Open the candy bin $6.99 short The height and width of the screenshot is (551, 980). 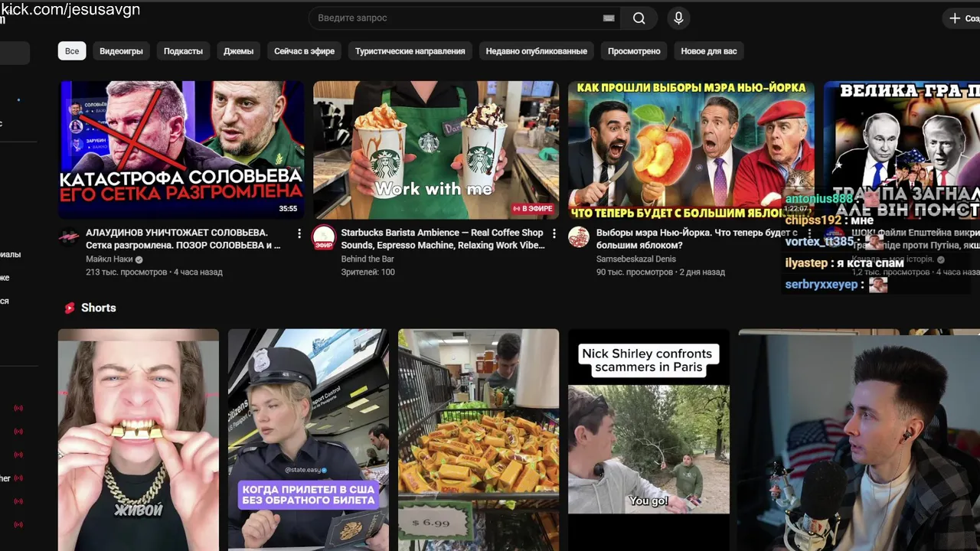pyautogui.click(x=479, y=440)
